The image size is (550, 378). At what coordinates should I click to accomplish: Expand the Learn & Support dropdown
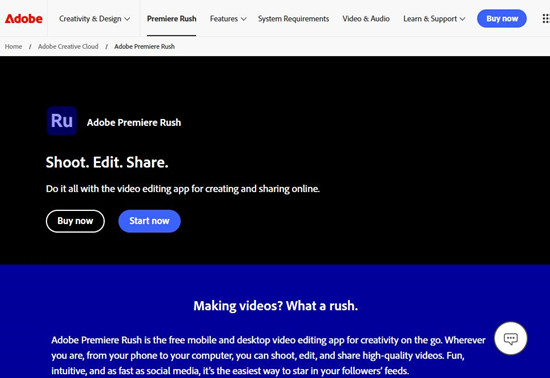tap(434, 19)
